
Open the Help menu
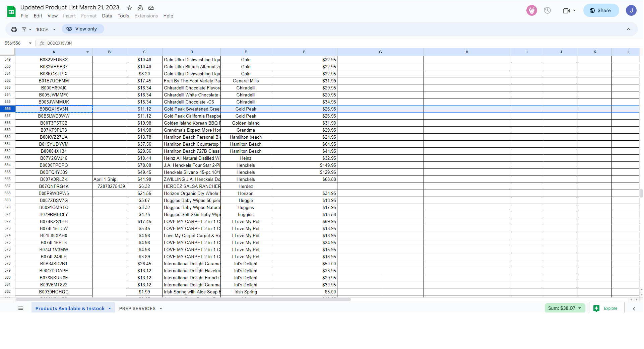(168, 16)
